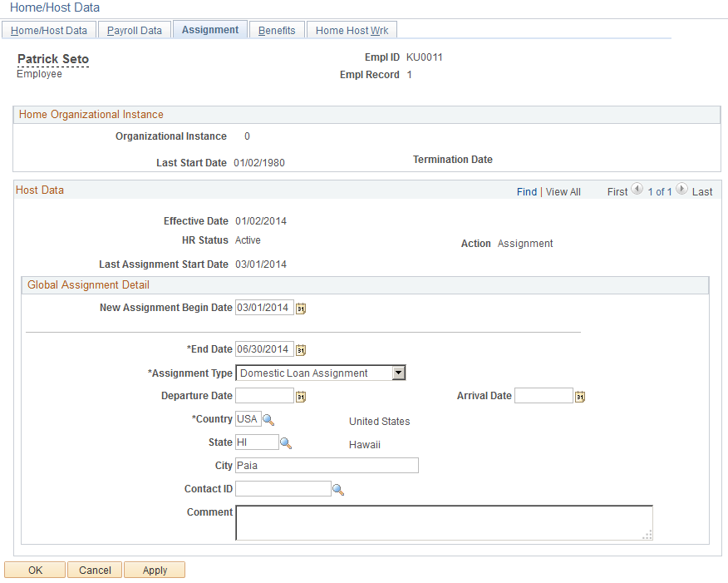Screen dimensions: 728x583
Task: Open the Benefits tab
Action: 277,30
